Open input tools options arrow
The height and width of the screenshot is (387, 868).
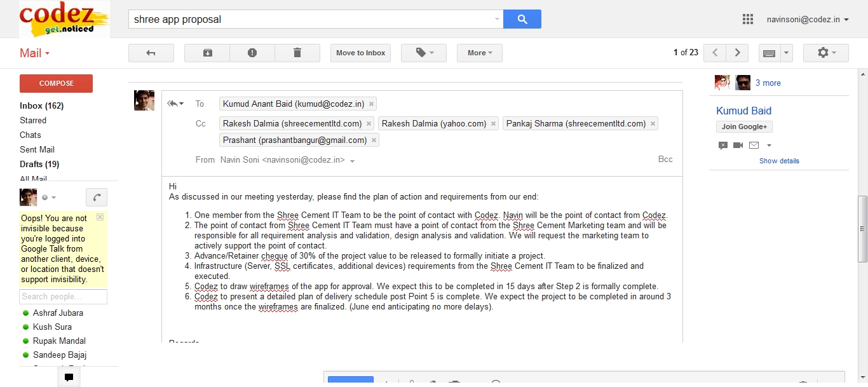click(x=787, y=53)
